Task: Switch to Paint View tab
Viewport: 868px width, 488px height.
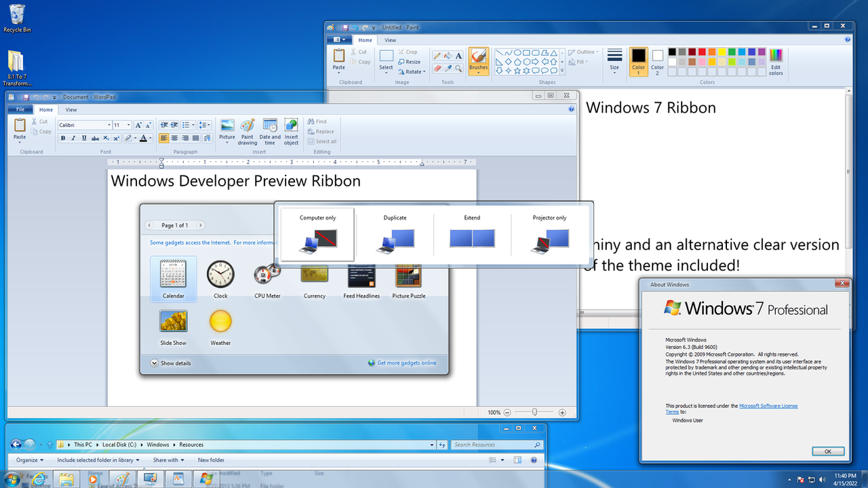Action: click(391, 40)
